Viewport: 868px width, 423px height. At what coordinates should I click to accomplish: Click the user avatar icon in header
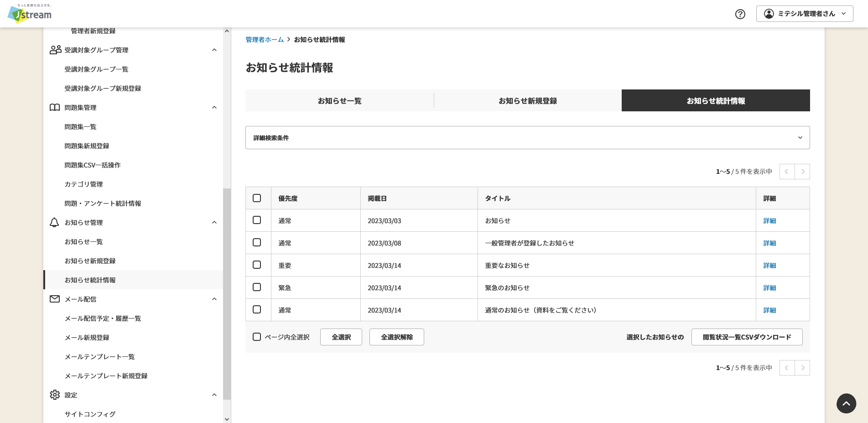click(x=769, y=14)
